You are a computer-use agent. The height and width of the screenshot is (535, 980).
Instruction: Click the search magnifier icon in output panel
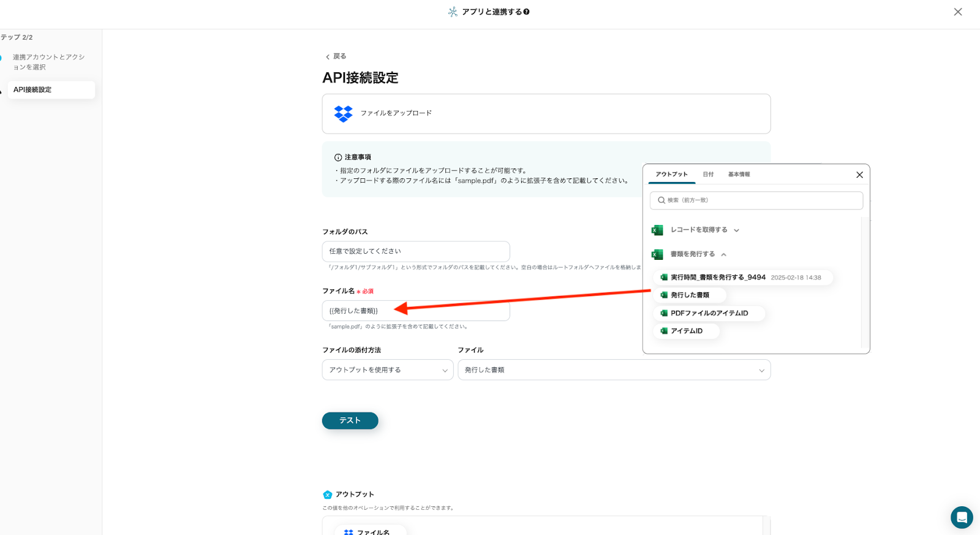tap(661, 200)
